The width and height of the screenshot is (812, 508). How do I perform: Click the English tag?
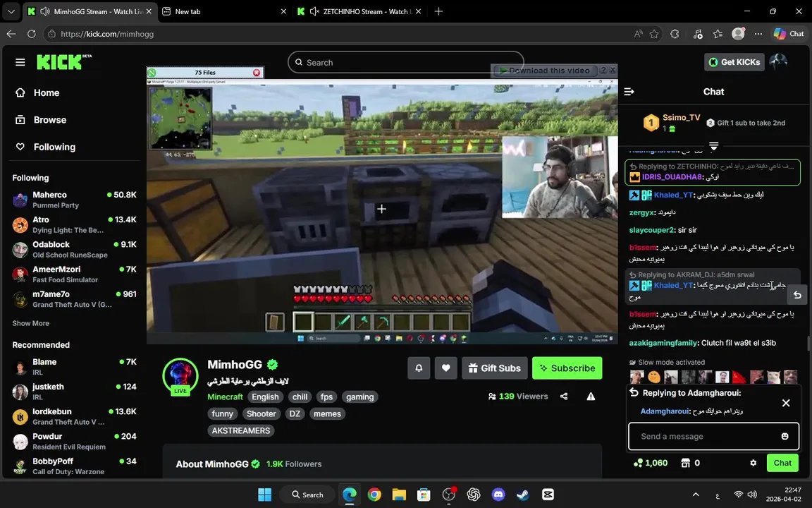[265, 397]
